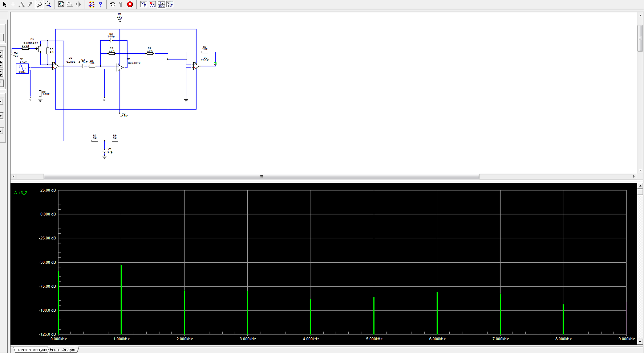Toggle split schematic and waveform view
The image size is (644, 353).
point(161,4)
